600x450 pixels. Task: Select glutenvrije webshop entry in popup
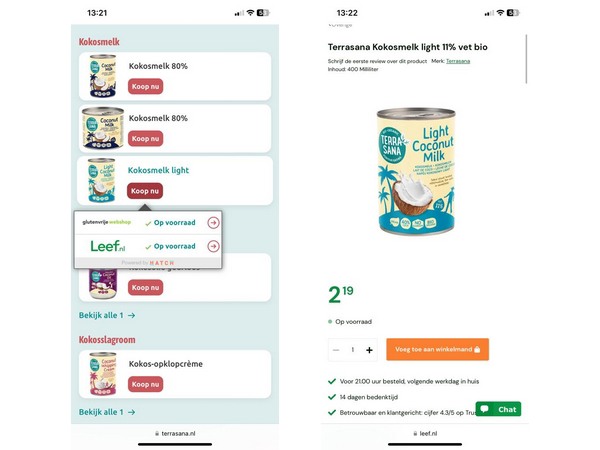click(x=148, y=222)
